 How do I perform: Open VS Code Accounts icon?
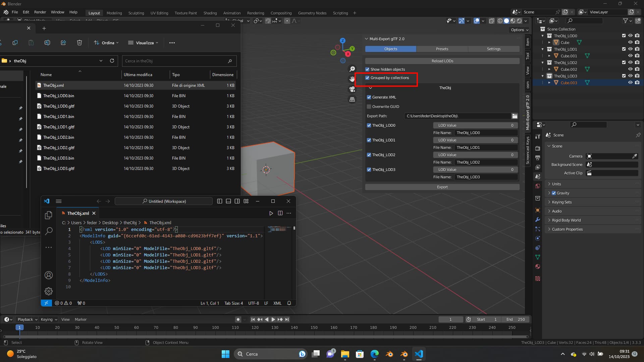(49, 275)
